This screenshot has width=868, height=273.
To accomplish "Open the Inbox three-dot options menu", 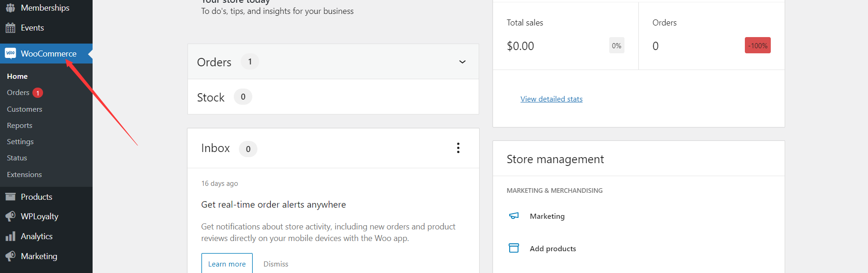I will 458,148.
